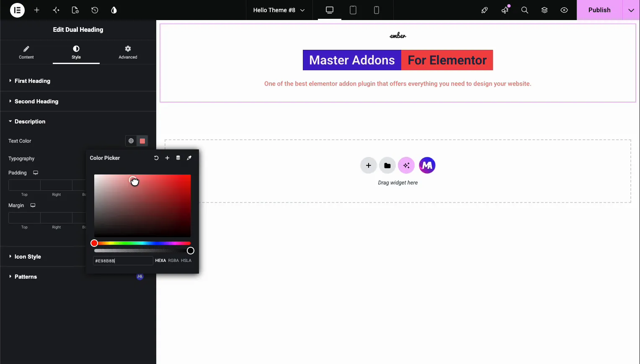Image resolution: width=640 pixels, height=364 pixels.
Task: Add new global color plus icon
Action: point(167,158)
